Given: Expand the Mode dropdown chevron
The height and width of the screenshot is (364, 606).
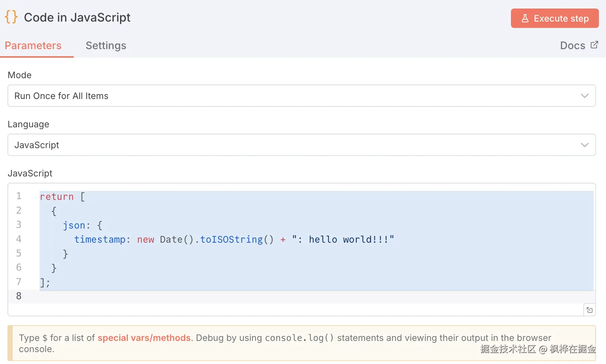Looking at the screenshot, I should (x=584, y=96).
